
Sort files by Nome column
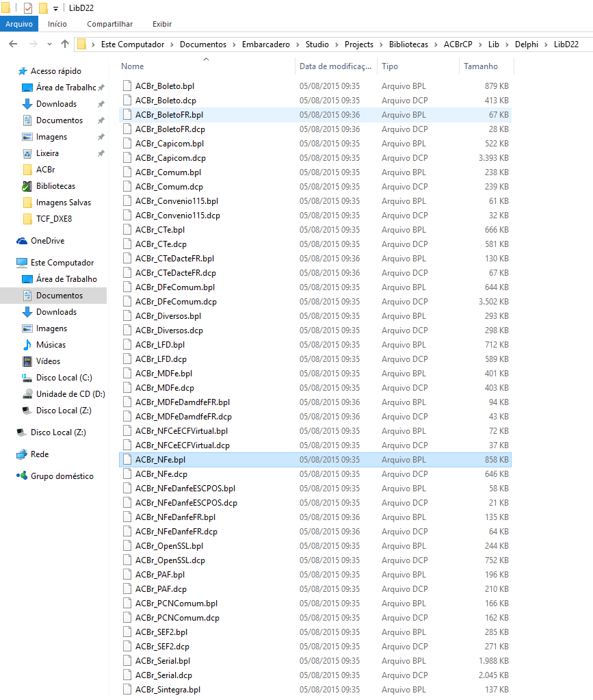133,66
